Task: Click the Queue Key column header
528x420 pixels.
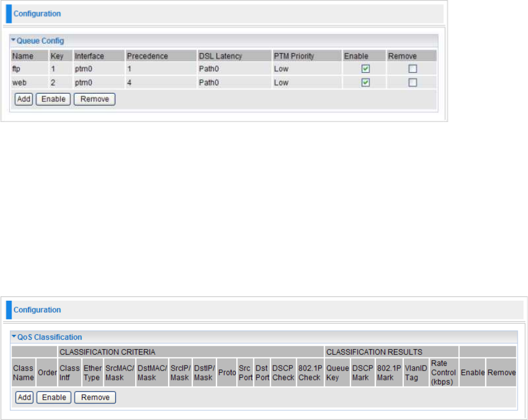Action: click(337, 373)
